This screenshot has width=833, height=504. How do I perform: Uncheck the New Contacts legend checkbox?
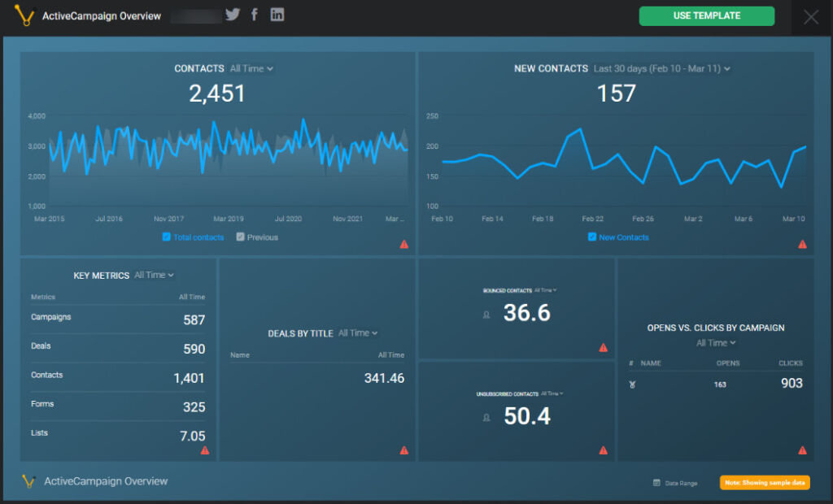point(591,237)
